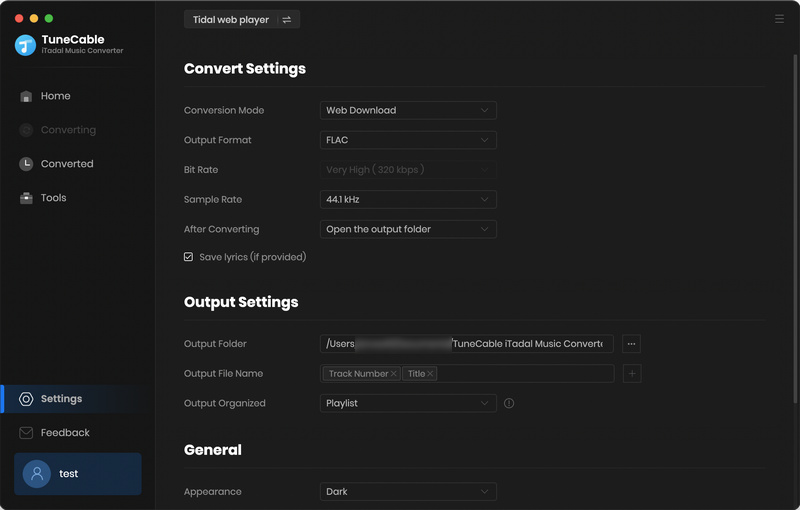This screenshot has width=800, height=510.
Task: Click the General heading
Action: (213, 450)
